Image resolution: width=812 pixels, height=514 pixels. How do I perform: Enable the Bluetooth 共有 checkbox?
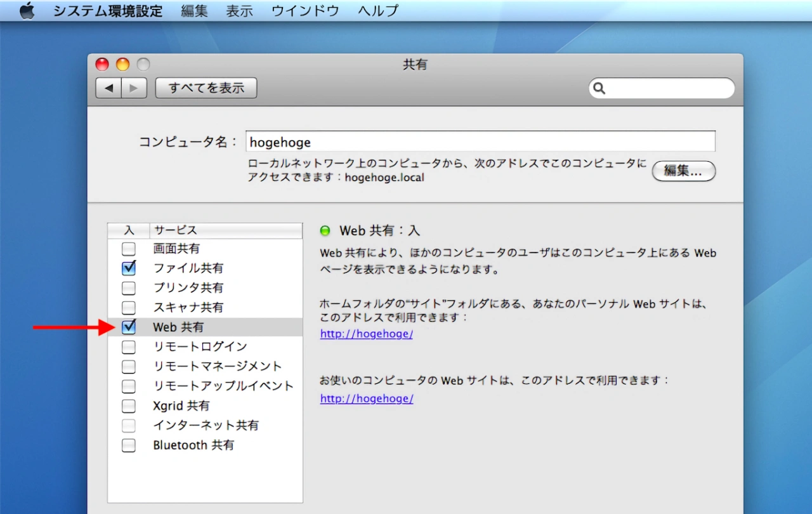pos(129,445)
